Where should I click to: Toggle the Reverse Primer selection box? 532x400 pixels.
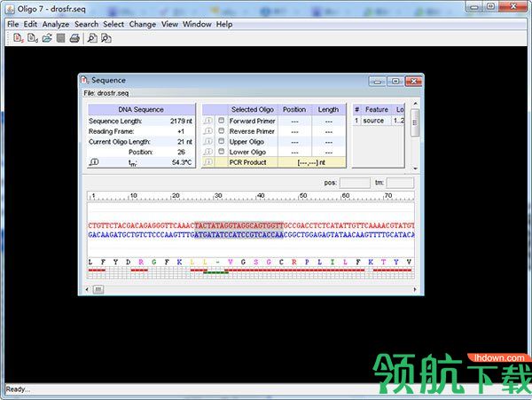221,131
